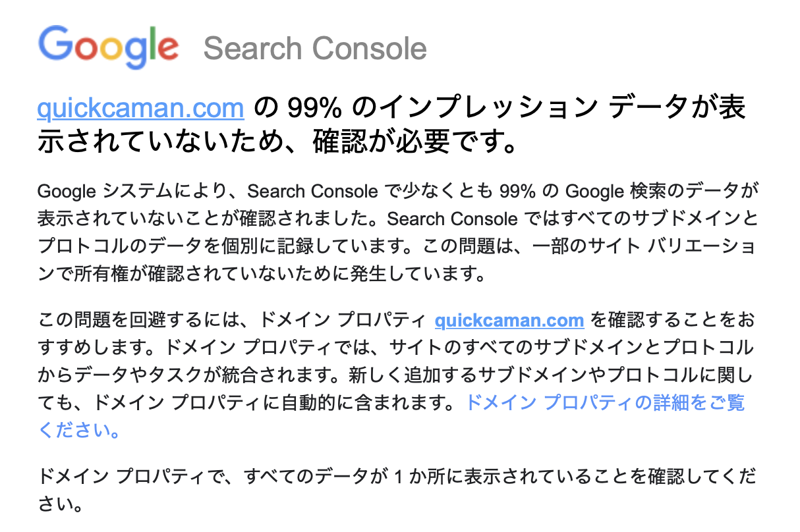800x532 pixels.
Task: Open the bold quickcaman.com link in body text
Action: (509, 321)
